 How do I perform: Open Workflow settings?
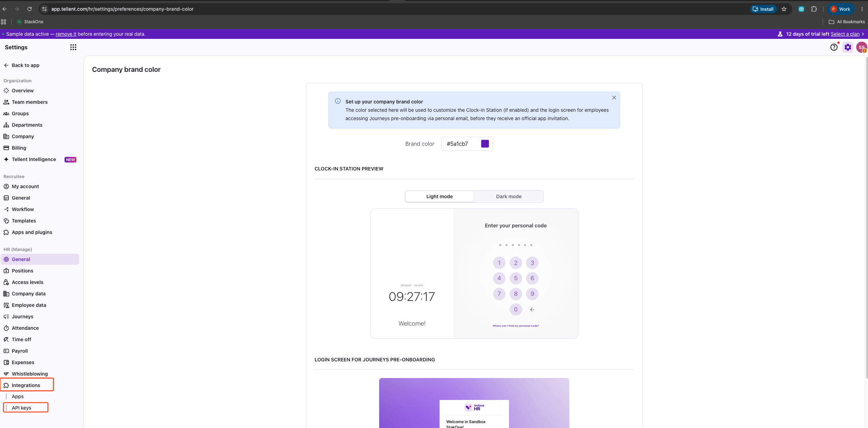point(40,209)
